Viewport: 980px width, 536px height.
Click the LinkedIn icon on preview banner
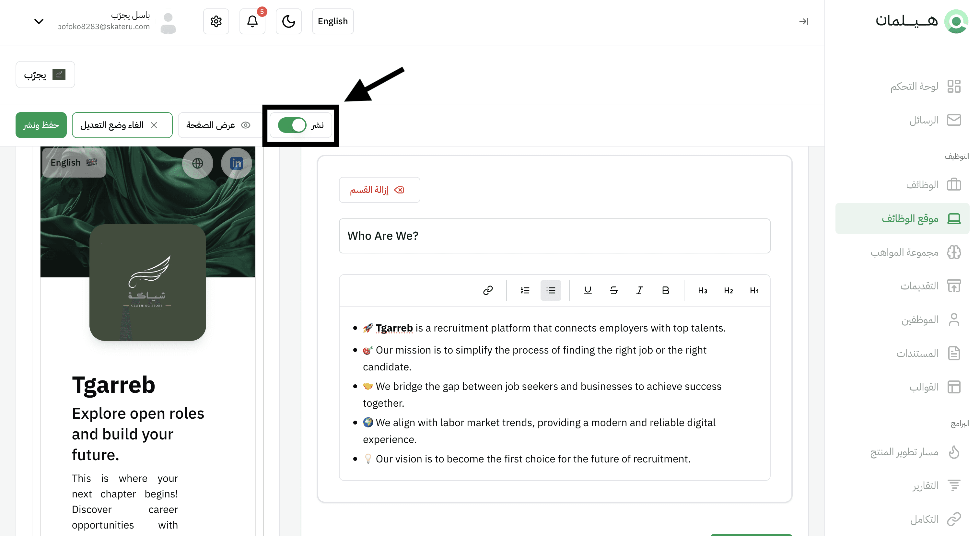coord(236,163)
